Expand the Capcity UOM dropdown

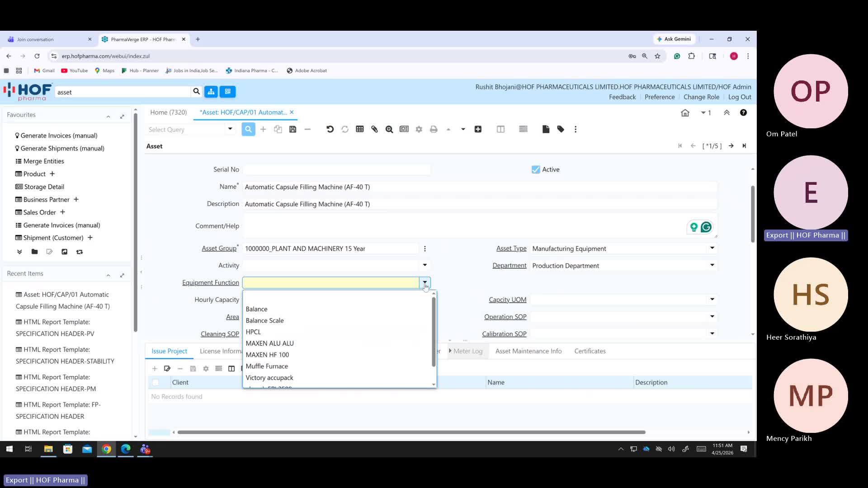click(712, 300)
